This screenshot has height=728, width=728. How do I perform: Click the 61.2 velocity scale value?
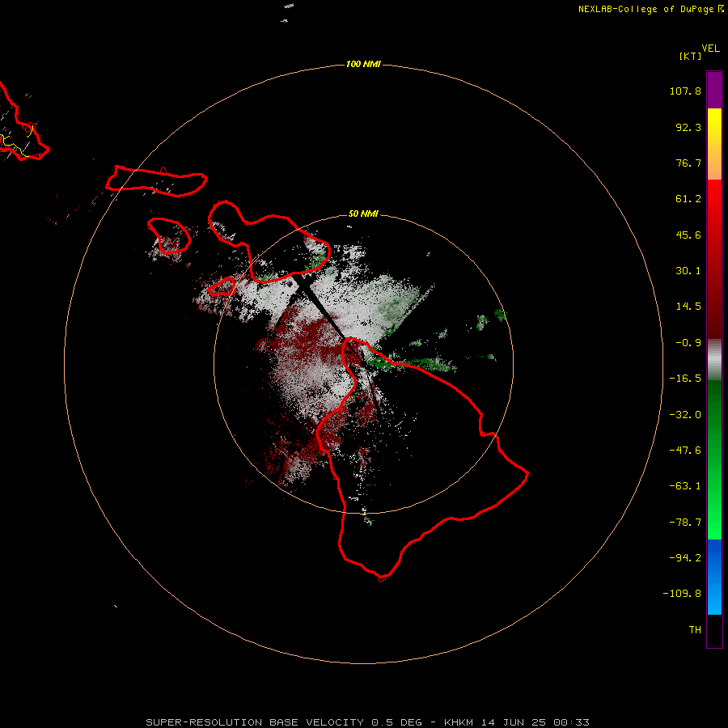(x=688, y=199)
